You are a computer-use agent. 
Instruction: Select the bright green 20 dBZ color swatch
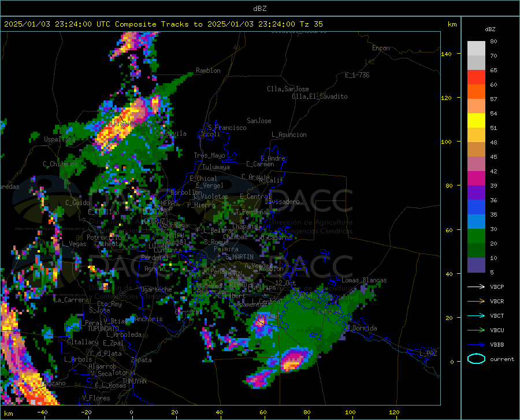pyautogui.click(x=476, y=236)
